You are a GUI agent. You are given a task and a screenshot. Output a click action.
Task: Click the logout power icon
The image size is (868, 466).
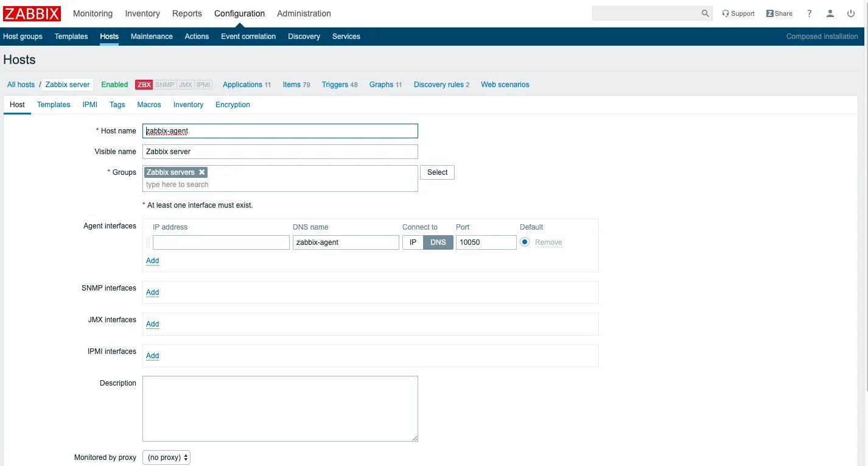tap(851, 13)
